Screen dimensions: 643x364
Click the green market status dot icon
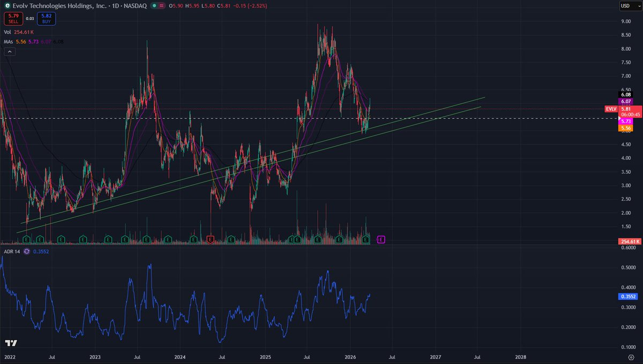[x=154, y=6]
